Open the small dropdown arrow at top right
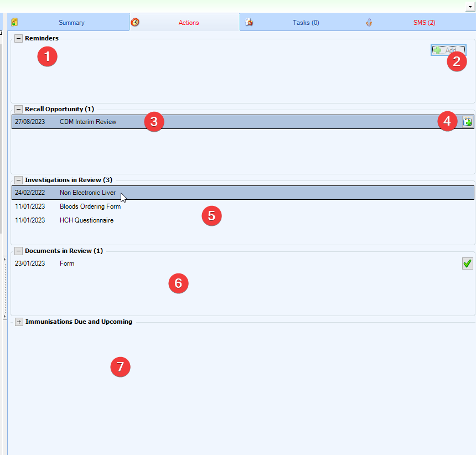 (470, 7)
